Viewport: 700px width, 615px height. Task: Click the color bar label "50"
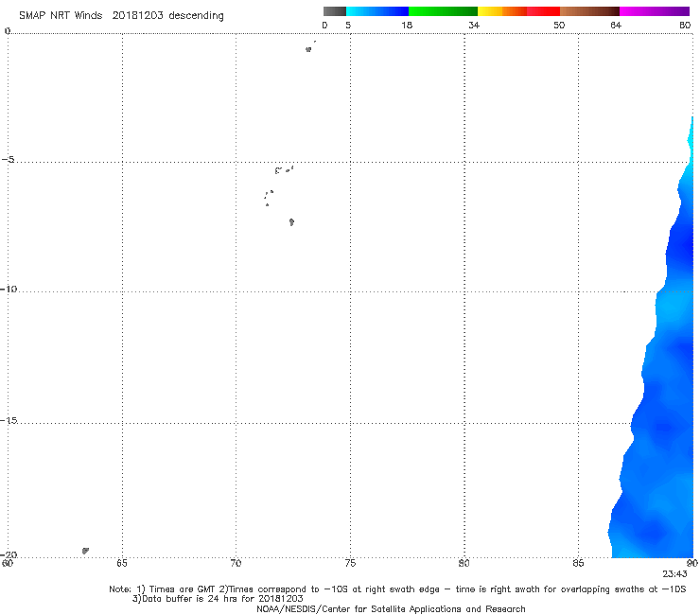[559, 26]
